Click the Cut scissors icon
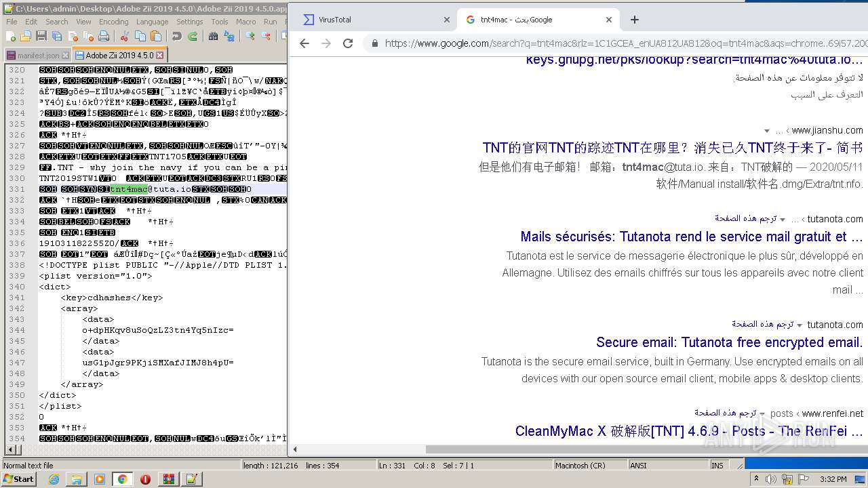This screenshot has height=488, width=868. point(124,36)
